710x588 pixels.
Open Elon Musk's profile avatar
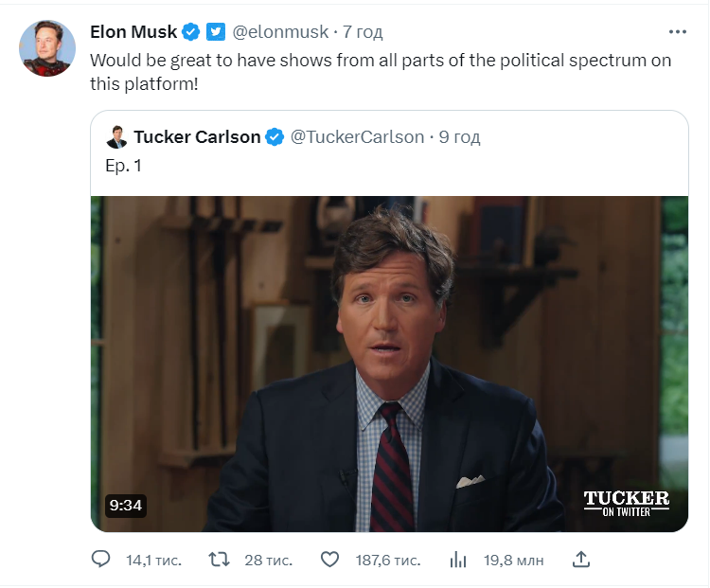coord(47,48)
